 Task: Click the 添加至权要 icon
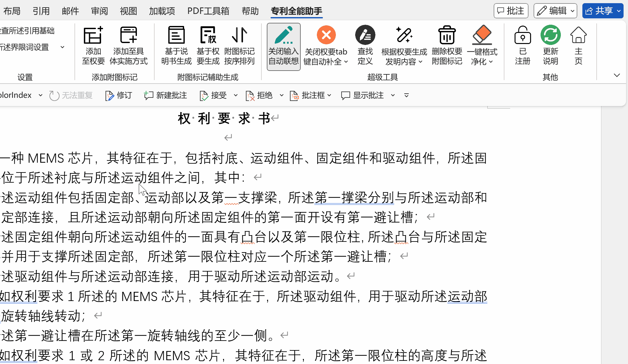tap(93, 35)
